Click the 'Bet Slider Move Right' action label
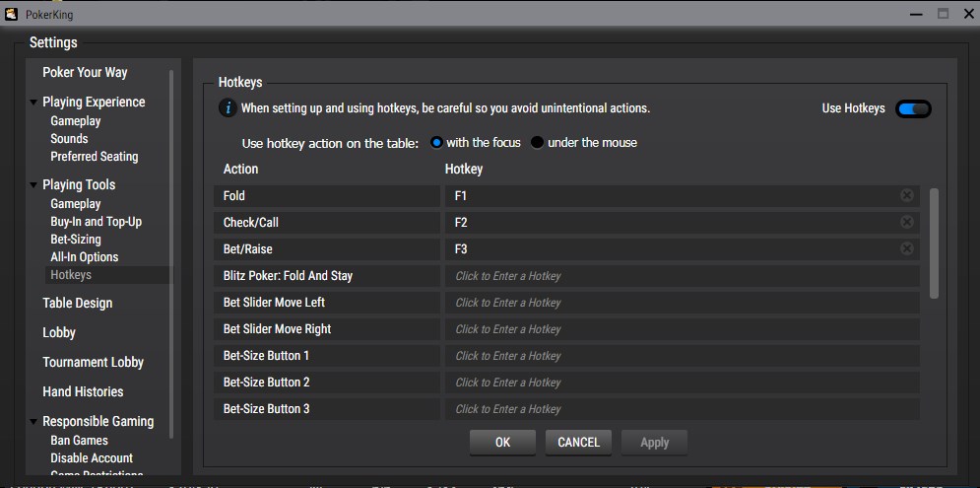The height and width of the screenshot is (488, 980). tap(277, 329)
